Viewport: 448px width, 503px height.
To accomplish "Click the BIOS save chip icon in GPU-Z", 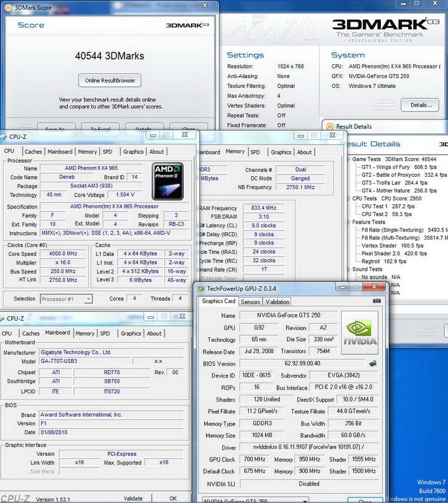I will 373,364.
